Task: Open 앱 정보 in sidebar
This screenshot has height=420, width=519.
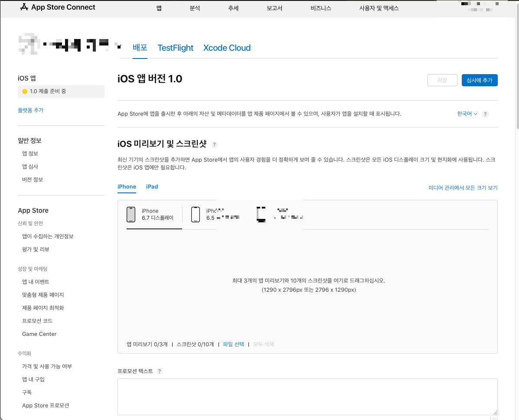Action: (x=30, y=153)
